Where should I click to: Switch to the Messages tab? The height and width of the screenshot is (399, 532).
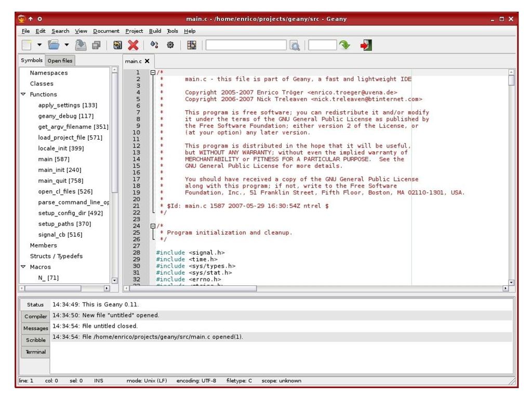coord(35,328)
